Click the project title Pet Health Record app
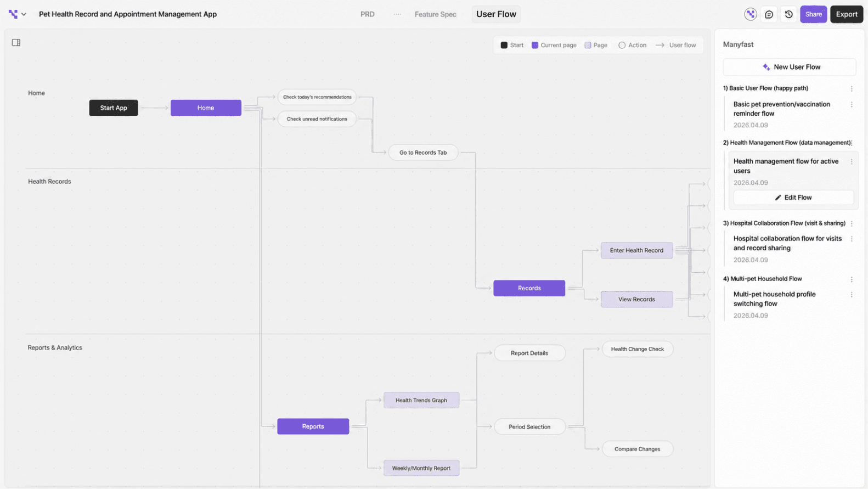The height and width of the screenshot is (489, 868). (128, 14)
